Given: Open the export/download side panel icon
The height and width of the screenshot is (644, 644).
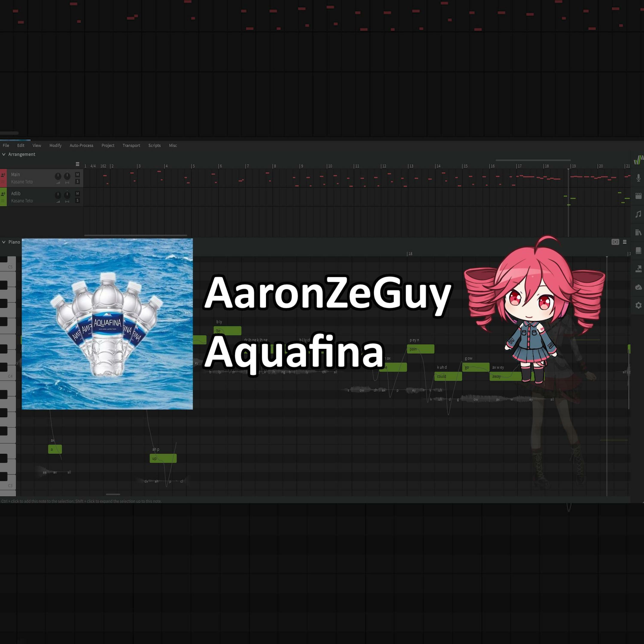Looking at the screenshot, I should [x=638, y=269].
